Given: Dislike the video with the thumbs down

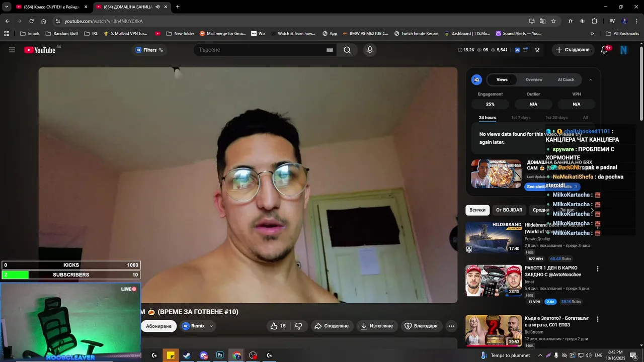Looking at the screenshot, I should pyautogui.click(x=299, y=326).
